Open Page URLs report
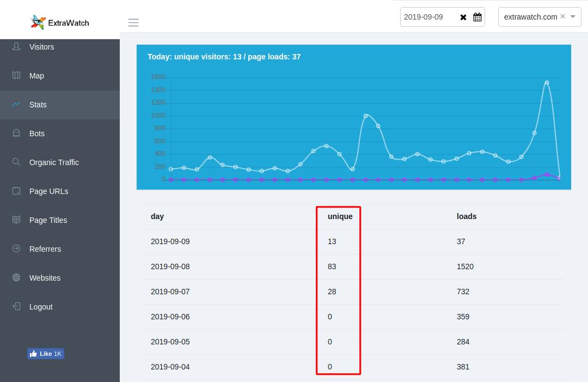Viewport: 588px width, 382px height. [x=49, y=191]
